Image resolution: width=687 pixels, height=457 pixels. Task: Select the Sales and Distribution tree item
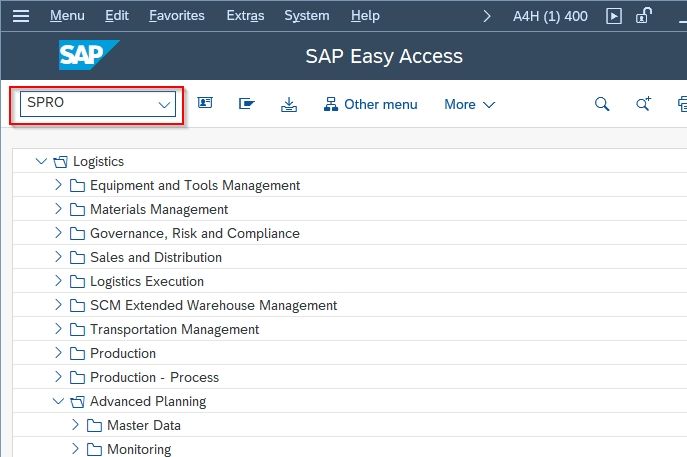[156, 257]
